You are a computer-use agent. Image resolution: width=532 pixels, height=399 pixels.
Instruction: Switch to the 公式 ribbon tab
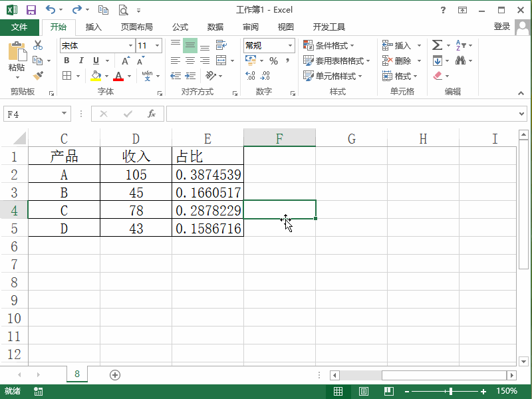(x=180, y=27)
